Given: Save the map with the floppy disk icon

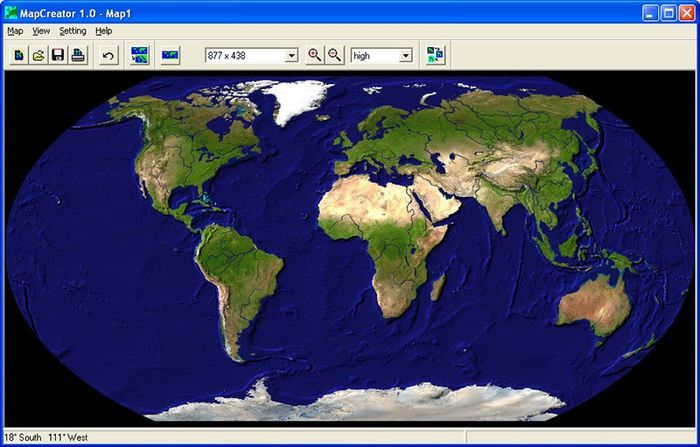Looking at the screenshot, I should pos(58,55).
